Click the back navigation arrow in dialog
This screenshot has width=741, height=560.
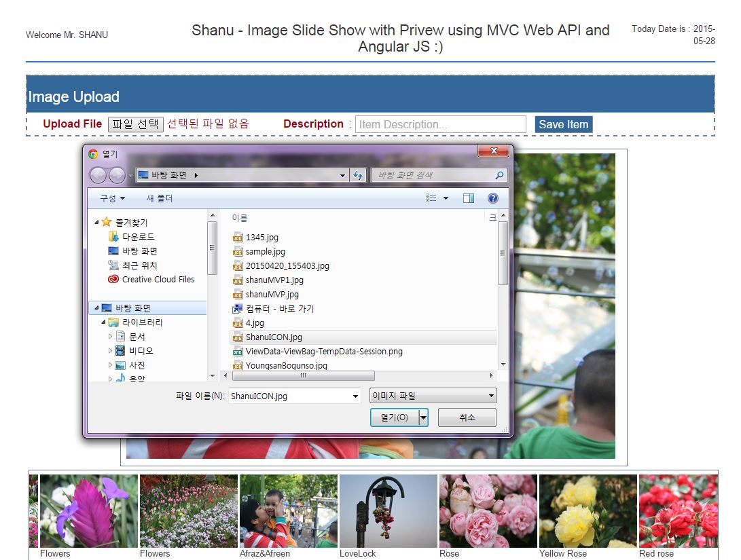coord(98,175)
